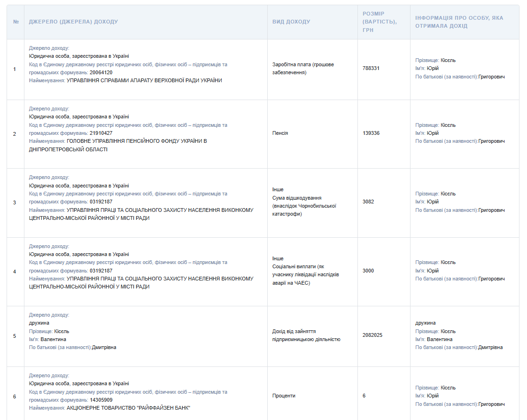Select the amount 3082
527x420 pixels.
pos(369,202)
